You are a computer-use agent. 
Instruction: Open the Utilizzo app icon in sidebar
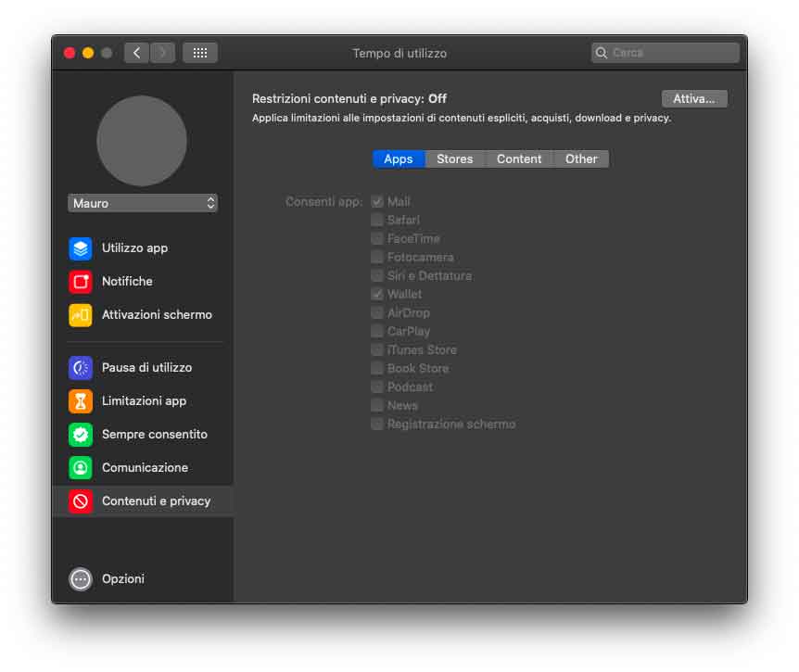[81, 248]
